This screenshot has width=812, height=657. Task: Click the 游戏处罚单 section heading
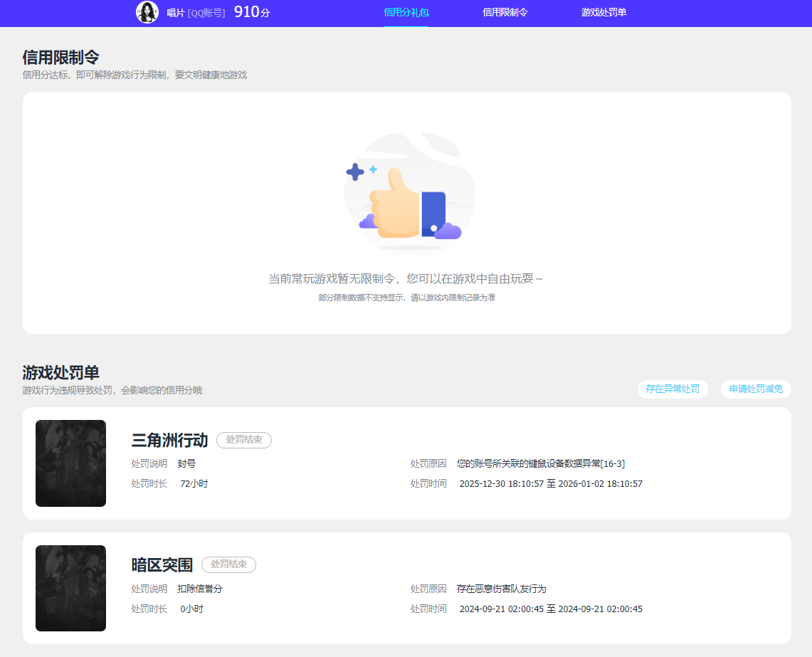(x=60, y=372)
